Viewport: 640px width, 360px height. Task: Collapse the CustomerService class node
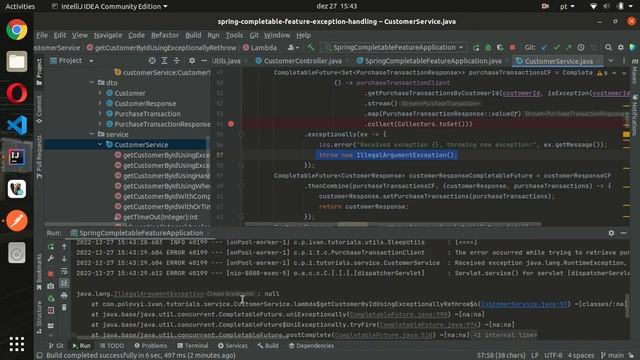click(100, 144)
